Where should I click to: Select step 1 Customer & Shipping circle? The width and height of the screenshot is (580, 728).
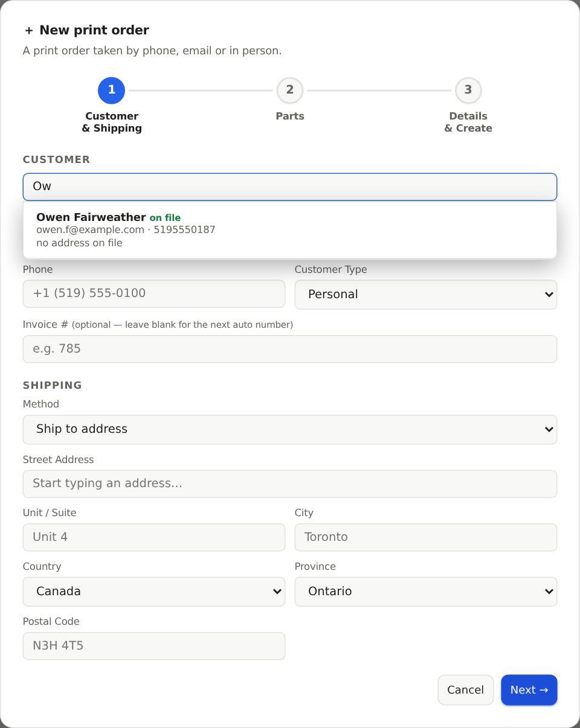[111, 91]
